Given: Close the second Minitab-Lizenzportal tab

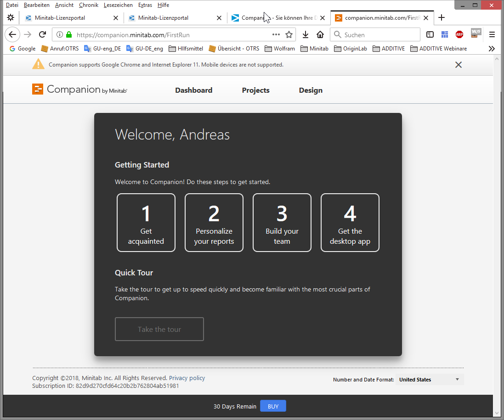Looking at the screenshot, I should [219, 18].
